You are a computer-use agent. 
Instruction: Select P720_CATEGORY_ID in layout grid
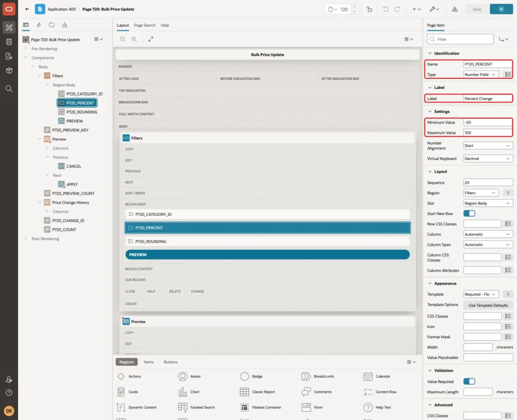point(268,214)
